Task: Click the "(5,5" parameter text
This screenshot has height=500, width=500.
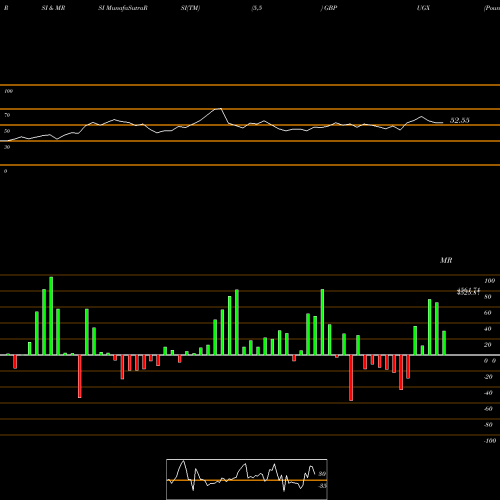Action: coord(257,8)
